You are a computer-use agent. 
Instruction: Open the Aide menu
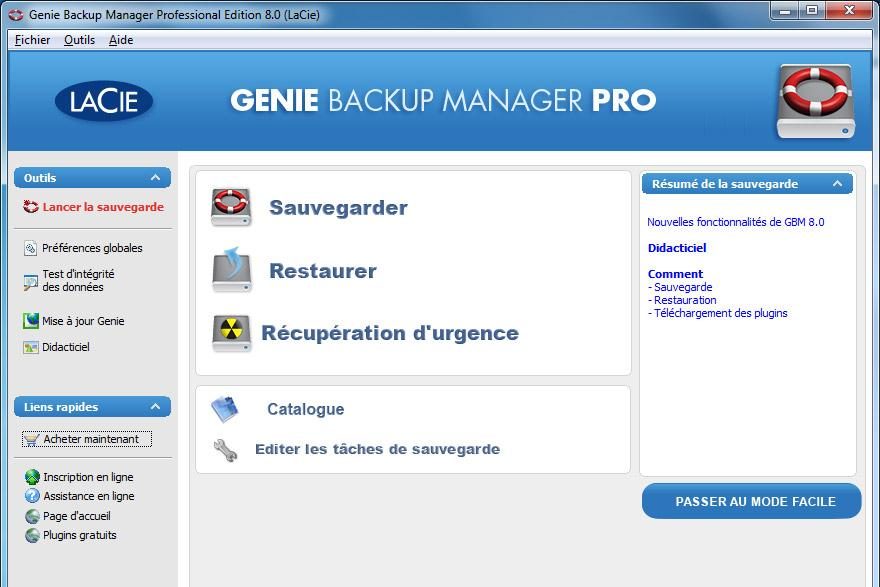coord(121,40)
